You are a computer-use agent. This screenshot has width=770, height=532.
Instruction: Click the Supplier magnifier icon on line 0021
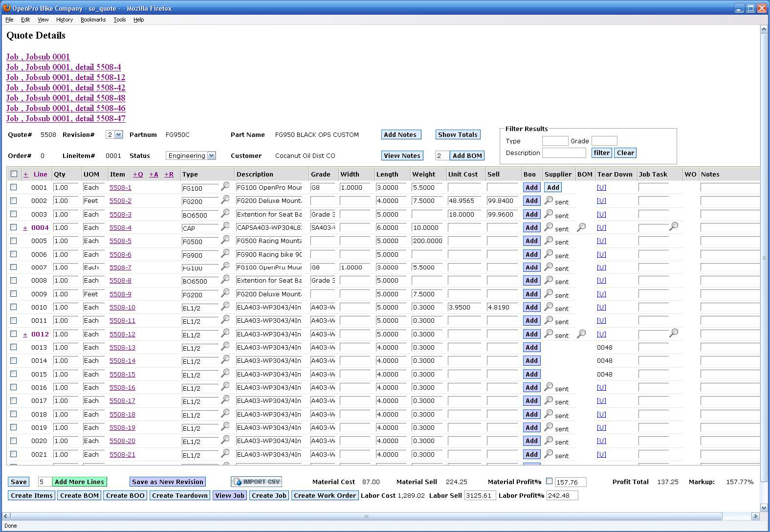click(549, 454)
